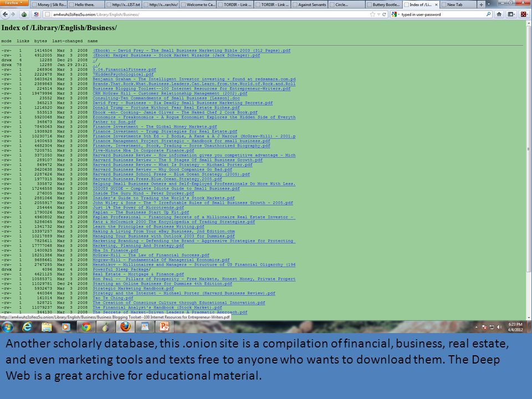Switch to the Buttery Bootle... tab
The height and width of the screenshot is (399, 532).
click(x=384, y=5)
